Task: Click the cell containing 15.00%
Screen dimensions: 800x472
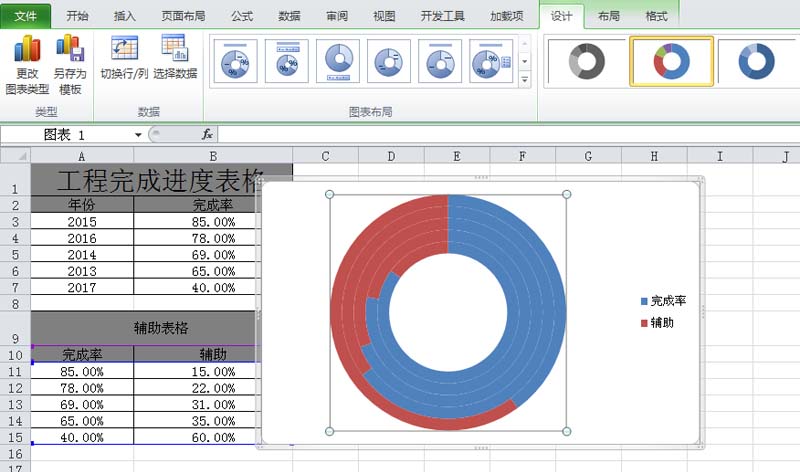Action: [x=197, y=371]
